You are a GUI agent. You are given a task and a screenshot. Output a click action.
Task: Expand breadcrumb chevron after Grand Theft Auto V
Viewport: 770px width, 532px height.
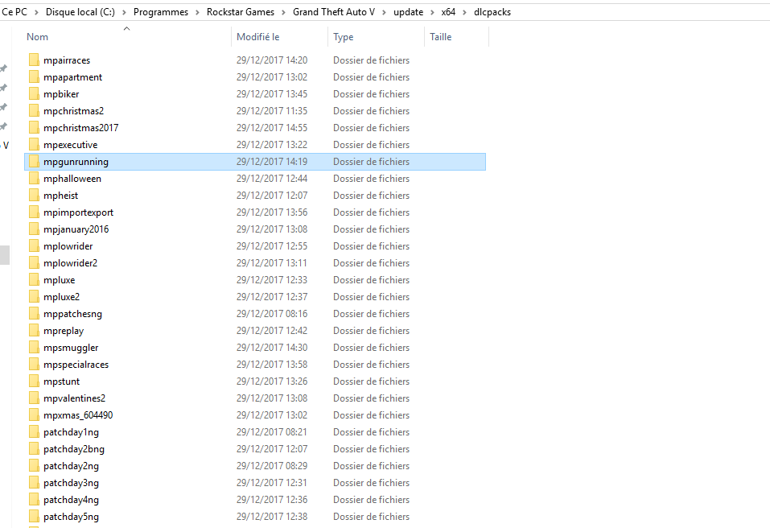(x=384, y=12)
